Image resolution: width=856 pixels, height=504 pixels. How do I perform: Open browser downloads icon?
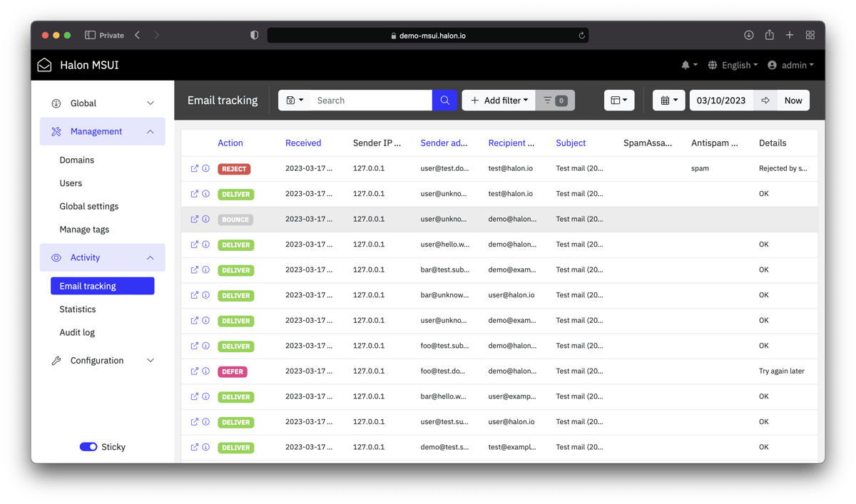pos(748,35)
